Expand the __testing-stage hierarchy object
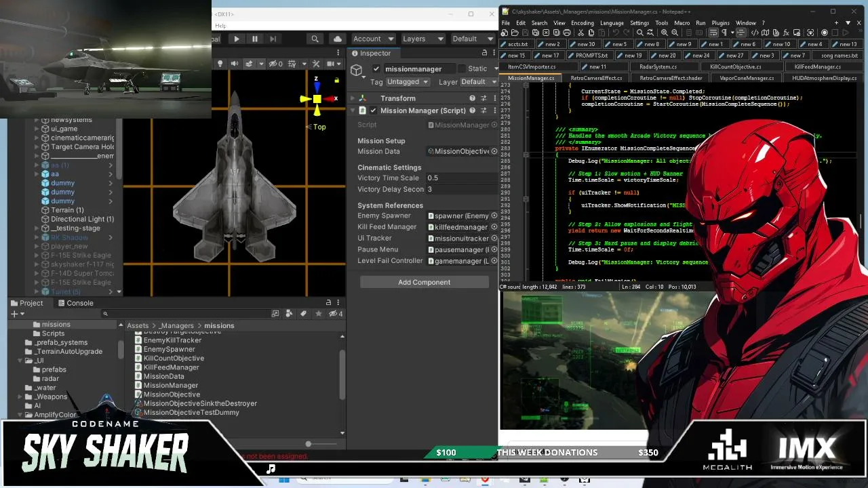868x488 pixels. pos(38,228)
